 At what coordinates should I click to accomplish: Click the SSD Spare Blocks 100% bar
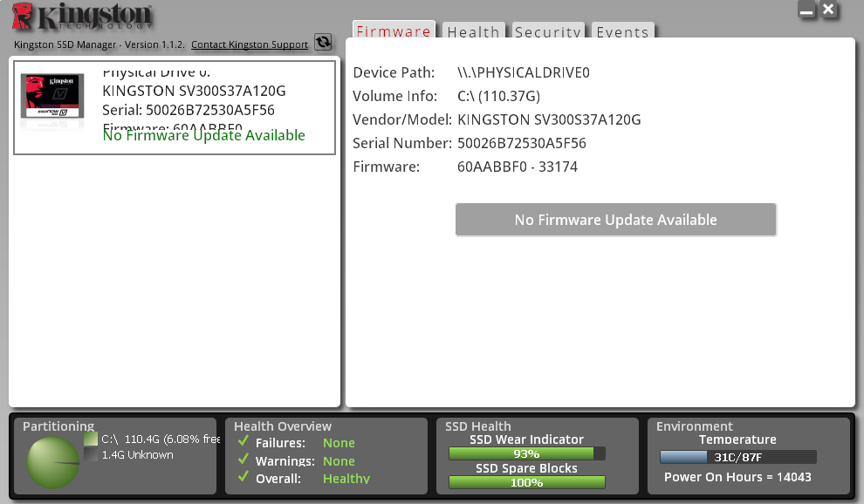(527, 482)
